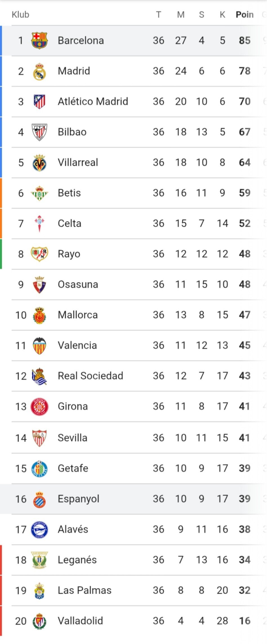Click the Betis green crest
The width and height of the screenshot is (267, 644).
[x=39, y=193]
